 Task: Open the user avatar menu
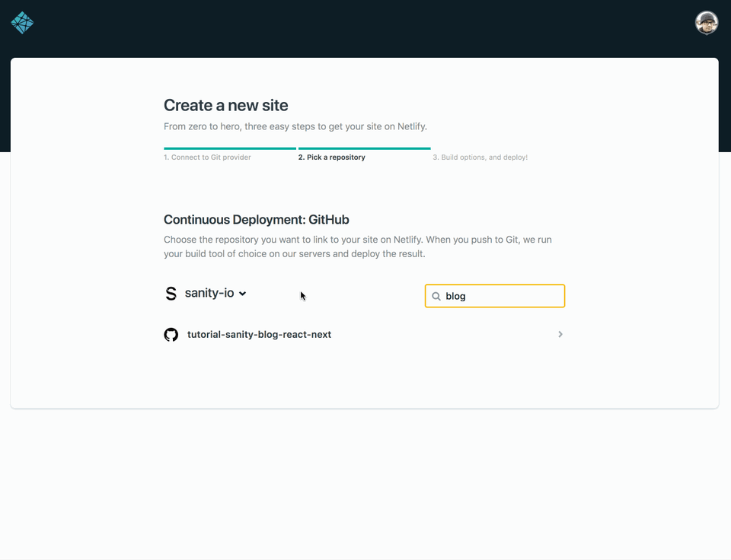707,23
